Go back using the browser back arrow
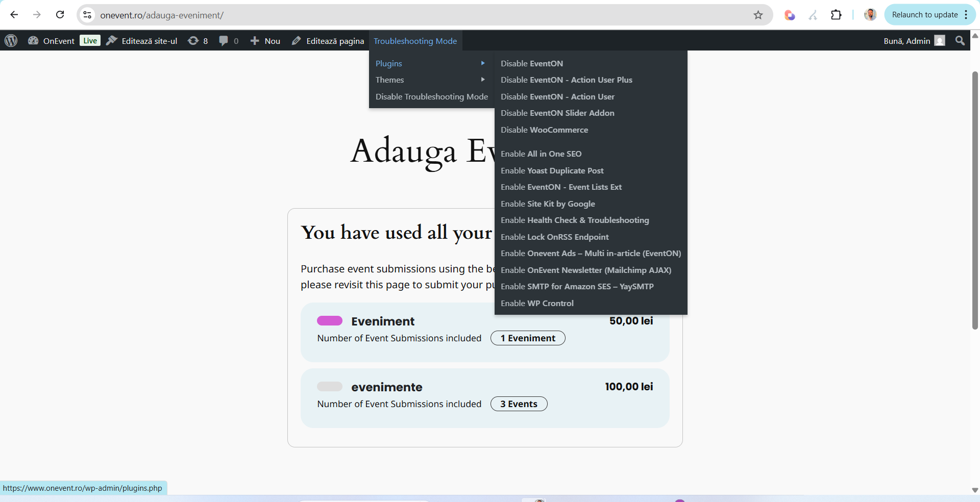The height and width of the screenshot is (502, 980). point(14,15)
